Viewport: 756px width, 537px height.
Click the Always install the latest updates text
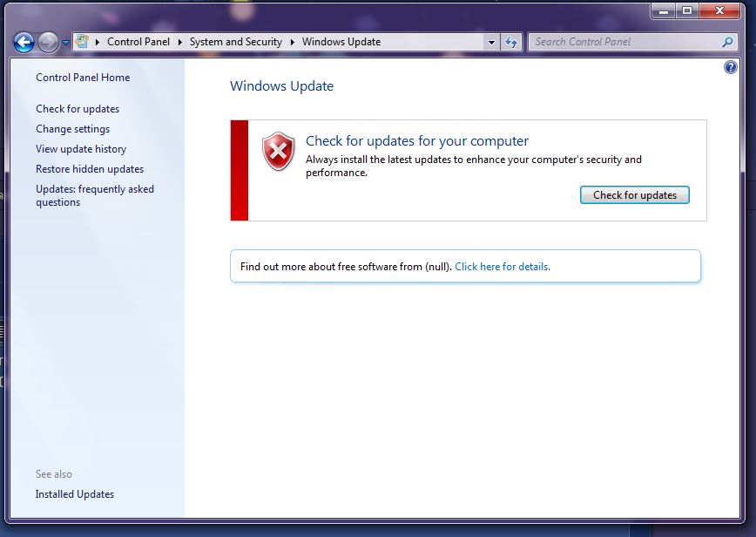[x=474, y=166]
